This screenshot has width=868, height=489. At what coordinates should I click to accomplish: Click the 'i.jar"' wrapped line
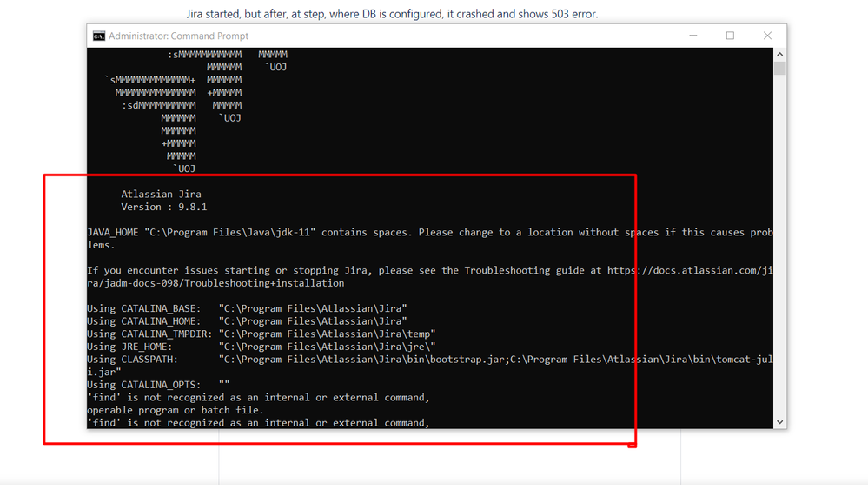pos(104,373)
